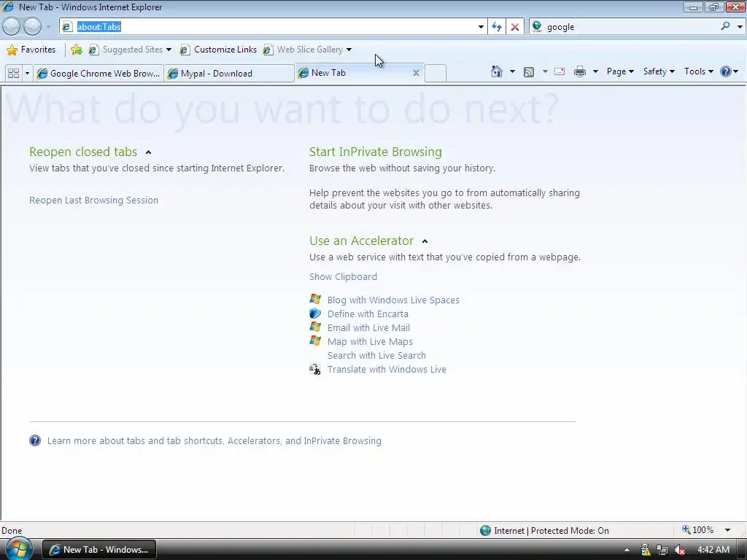This screenshot has width=747, height=560.
Task: Click Blog with Windows Live Spaces
Action: pyautogui.click(x=393, y=300)
